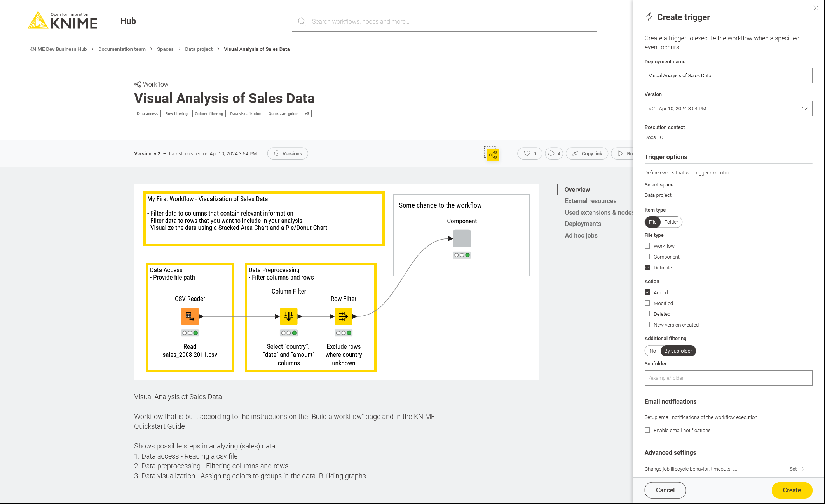This screenshot has width=825, height=504.
Task: Click the CSV Reader status traffic light
Action: pyautogui.click(x=190, y=333)
